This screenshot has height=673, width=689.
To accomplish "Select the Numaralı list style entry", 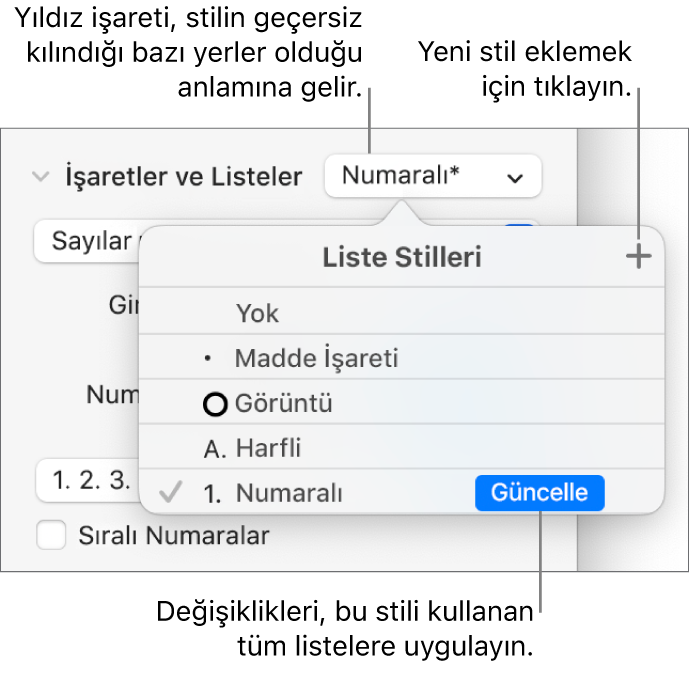I will coord(289,493).
